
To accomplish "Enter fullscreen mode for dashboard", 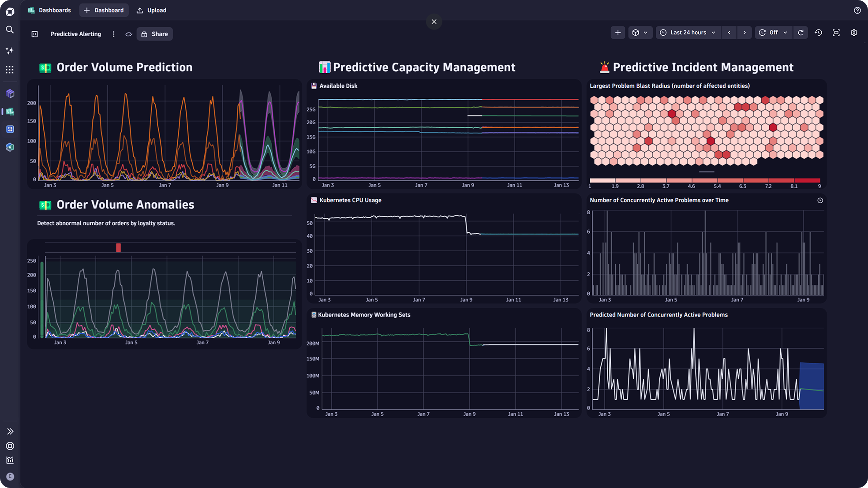I will pyautogui.click(x=836, y=33).
